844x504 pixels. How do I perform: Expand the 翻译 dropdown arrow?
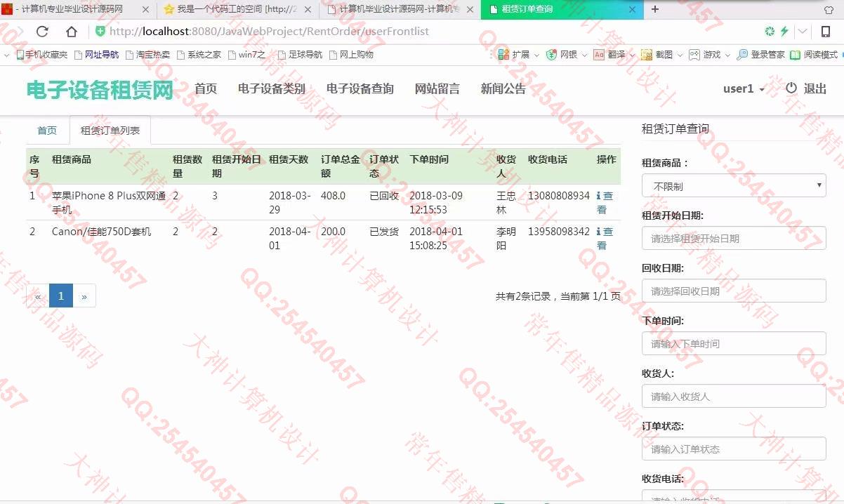(x=632, y=55)
